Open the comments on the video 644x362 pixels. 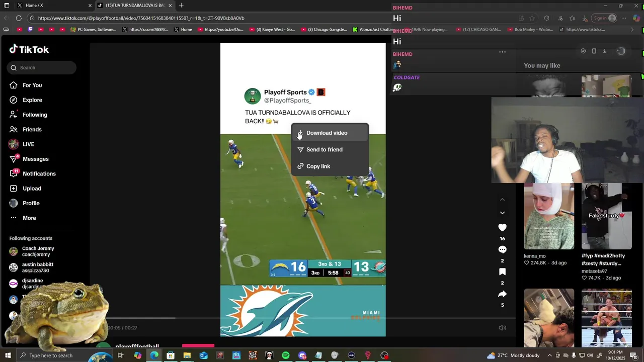[x=502, y=250]
